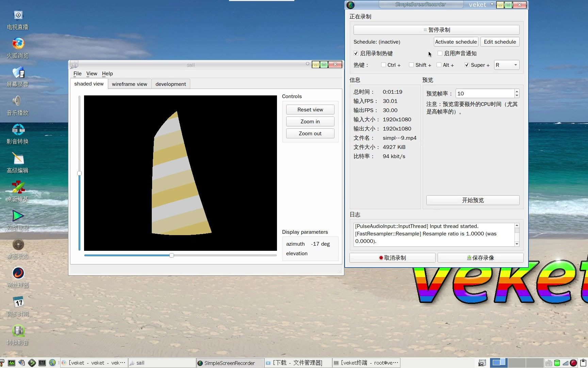Click the vertical elevation slider handle
588x368 pixels.
click(x=80, y=173)
